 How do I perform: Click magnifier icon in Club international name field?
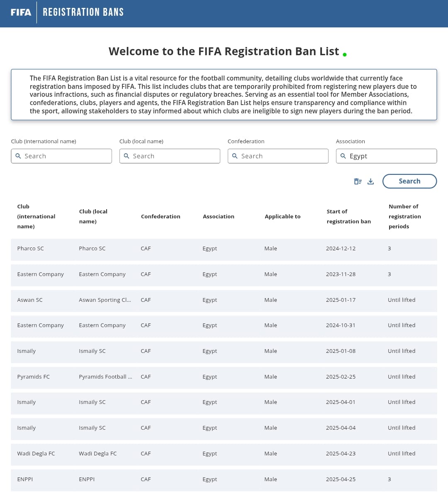18,156
